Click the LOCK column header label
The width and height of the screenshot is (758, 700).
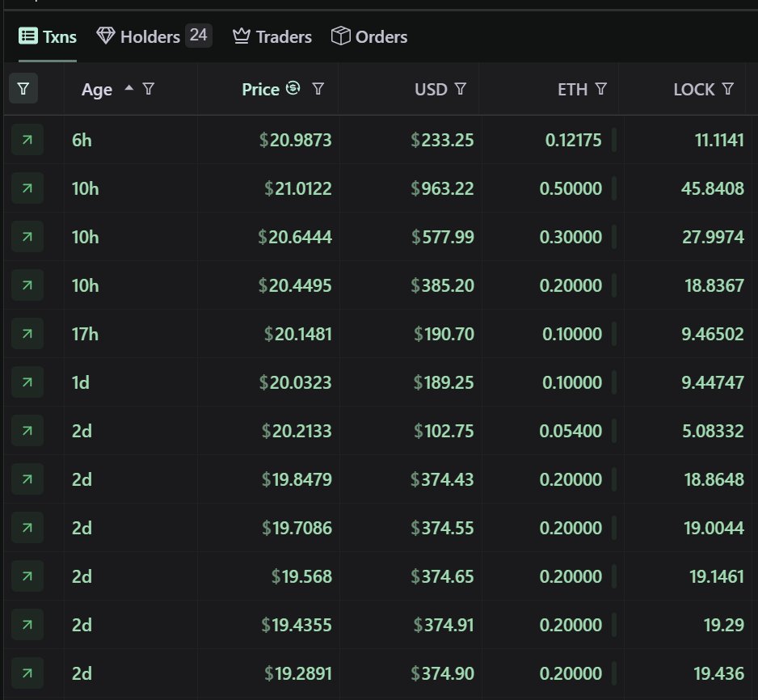(x=693, y=90)
